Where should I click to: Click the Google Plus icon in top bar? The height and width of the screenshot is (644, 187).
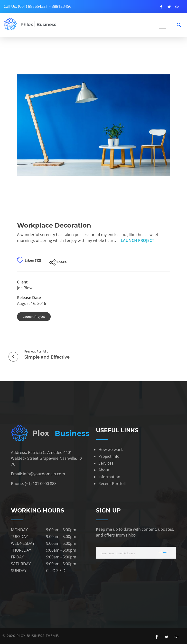coord(177,7)
